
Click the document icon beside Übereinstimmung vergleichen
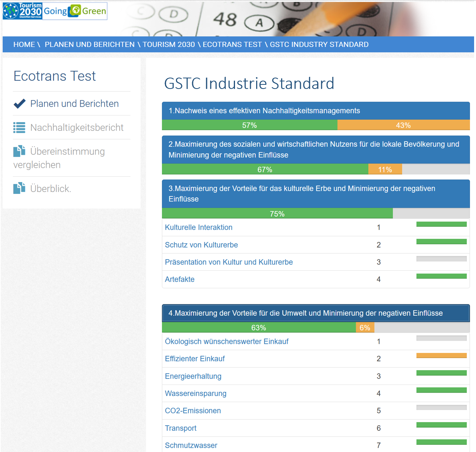(19, 151)
